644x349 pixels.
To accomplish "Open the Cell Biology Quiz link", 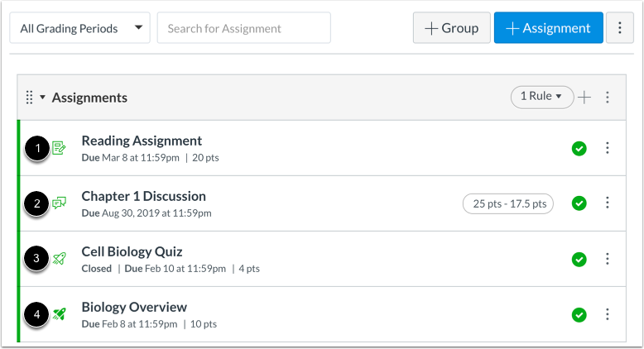I will 132,251.
